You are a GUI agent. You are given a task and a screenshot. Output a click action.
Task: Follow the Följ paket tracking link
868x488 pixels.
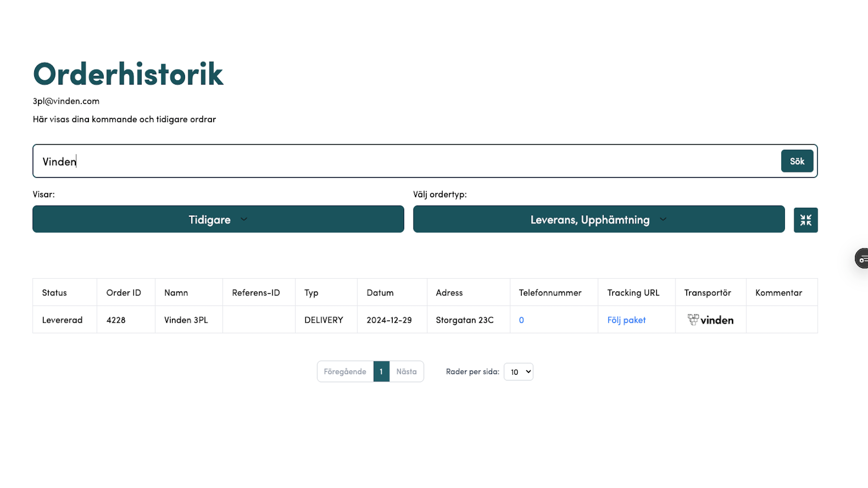click(x=627, y=320)
